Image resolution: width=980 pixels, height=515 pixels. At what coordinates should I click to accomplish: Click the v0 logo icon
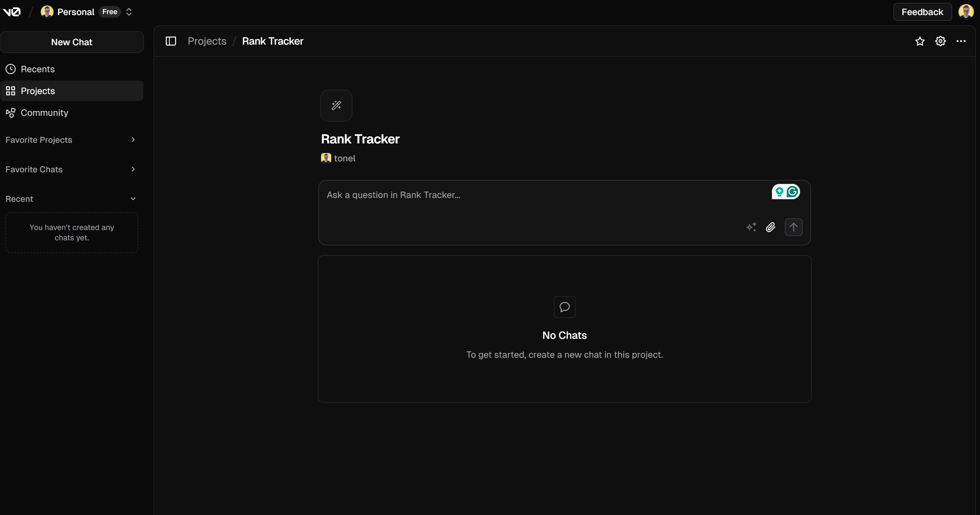[12, 12]
